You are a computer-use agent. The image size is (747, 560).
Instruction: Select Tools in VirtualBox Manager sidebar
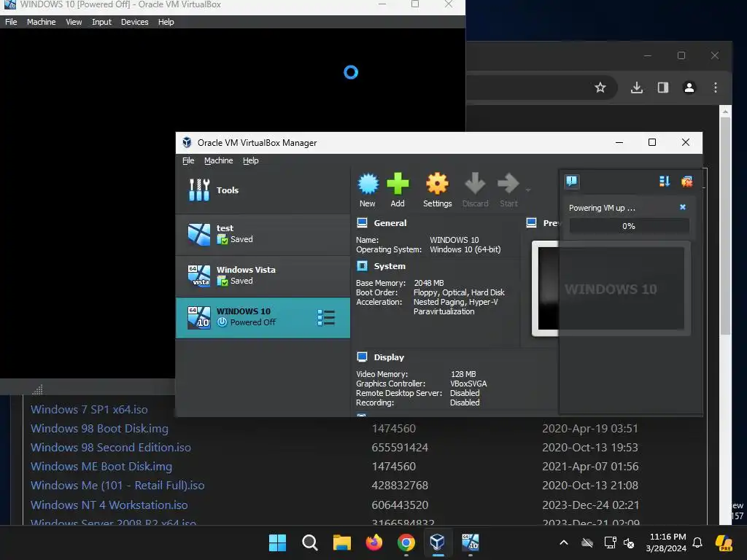[263, 190]
